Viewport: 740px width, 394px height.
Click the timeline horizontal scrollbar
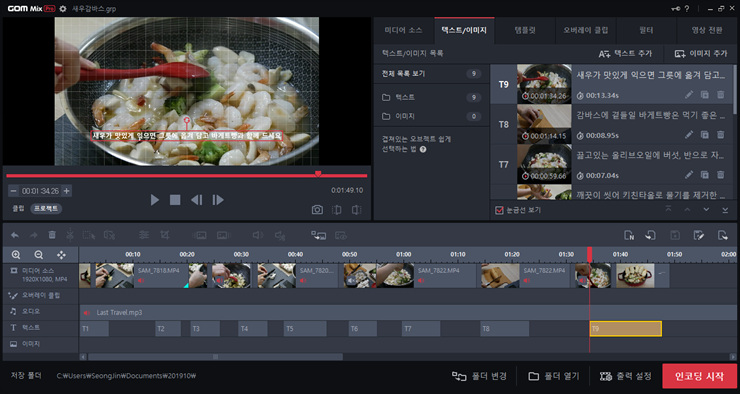(215, 357)
